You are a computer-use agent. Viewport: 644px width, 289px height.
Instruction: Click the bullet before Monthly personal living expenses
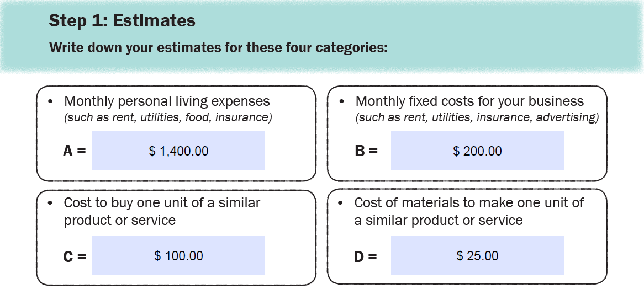[51, 102]
